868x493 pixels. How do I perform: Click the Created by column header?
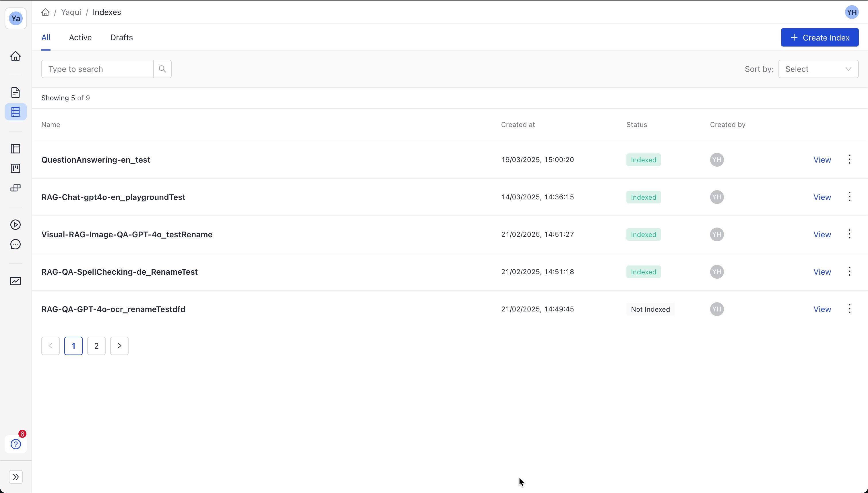click(728, 125)
